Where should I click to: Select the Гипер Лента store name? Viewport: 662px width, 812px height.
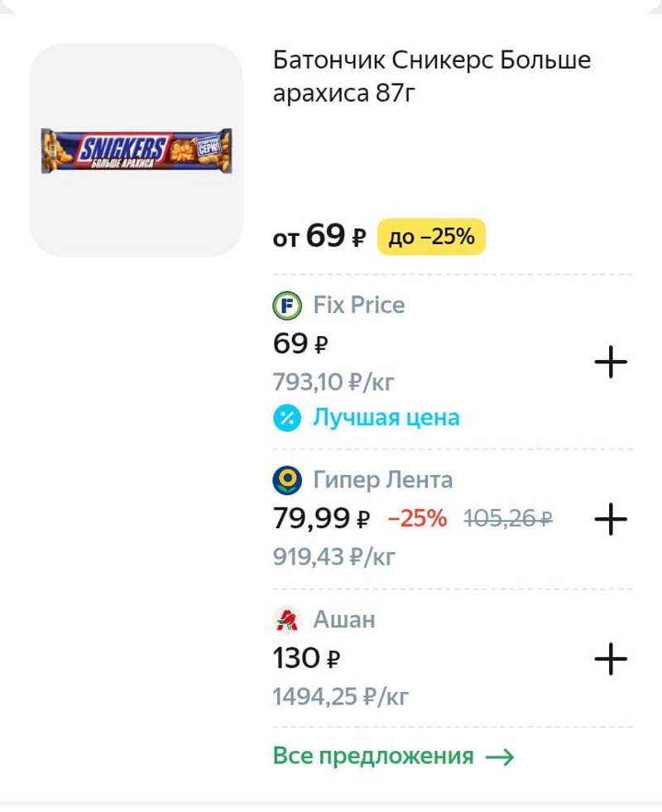[382, 480]
